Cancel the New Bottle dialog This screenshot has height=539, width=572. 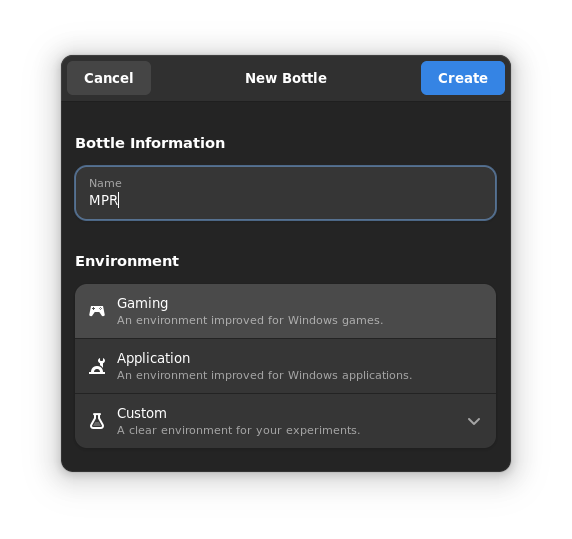tap(109, 78)
